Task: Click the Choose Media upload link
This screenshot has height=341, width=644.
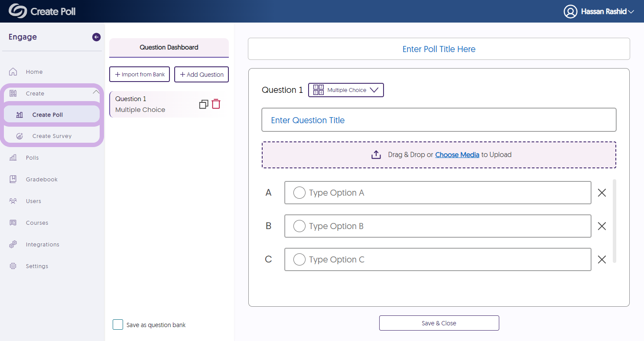Action: point(457,154)
